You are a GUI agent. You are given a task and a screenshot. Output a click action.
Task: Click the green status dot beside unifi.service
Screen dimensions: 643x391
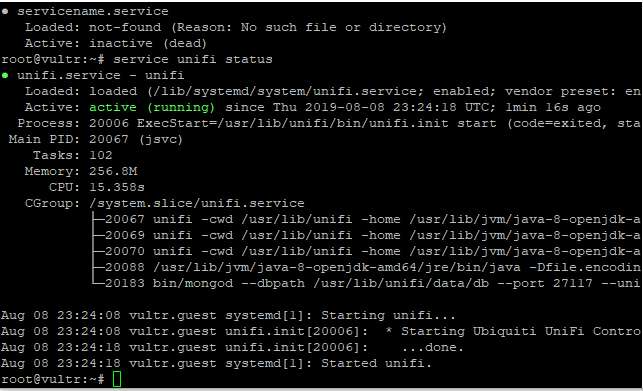coord(5,75)
